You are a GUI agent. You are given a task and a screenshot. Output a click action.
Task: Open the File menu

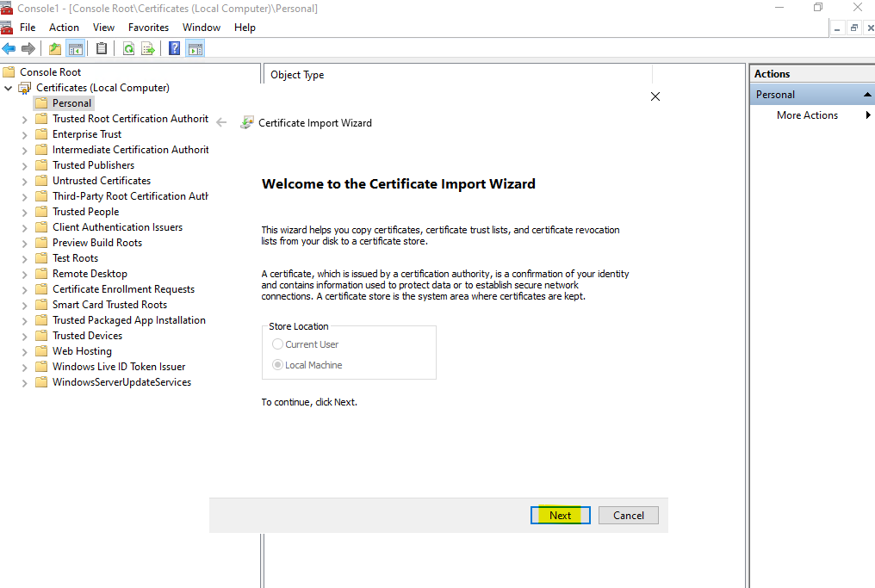(x=28, y=28)
